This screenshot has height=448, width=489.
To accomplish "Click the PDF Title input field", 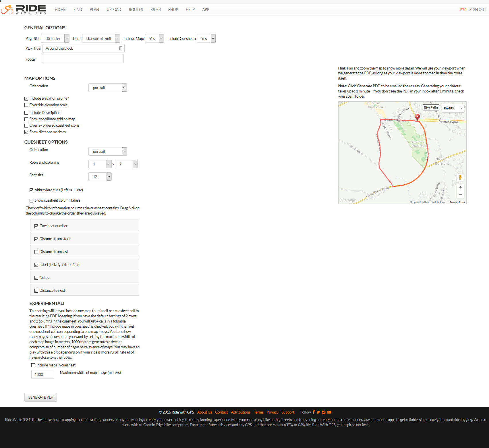I will [x=84, y=48].
